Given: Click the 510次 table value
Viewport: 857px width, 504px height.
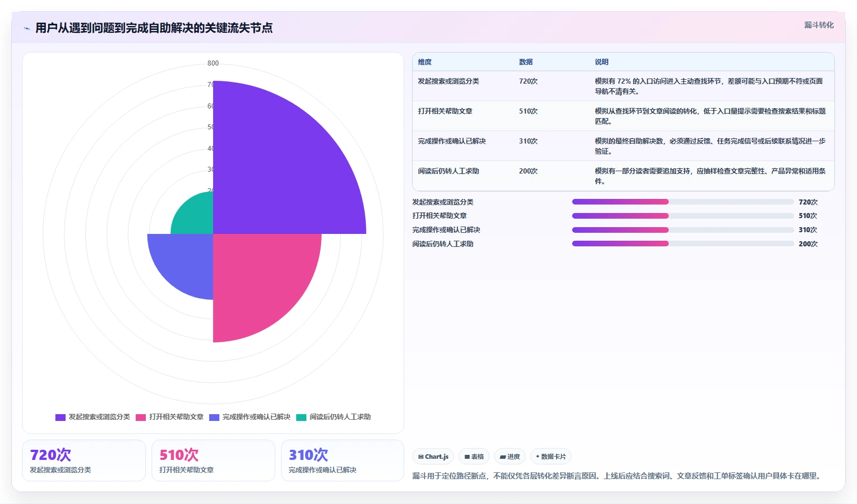Looking at the screenshot, I should coord(528,111).
